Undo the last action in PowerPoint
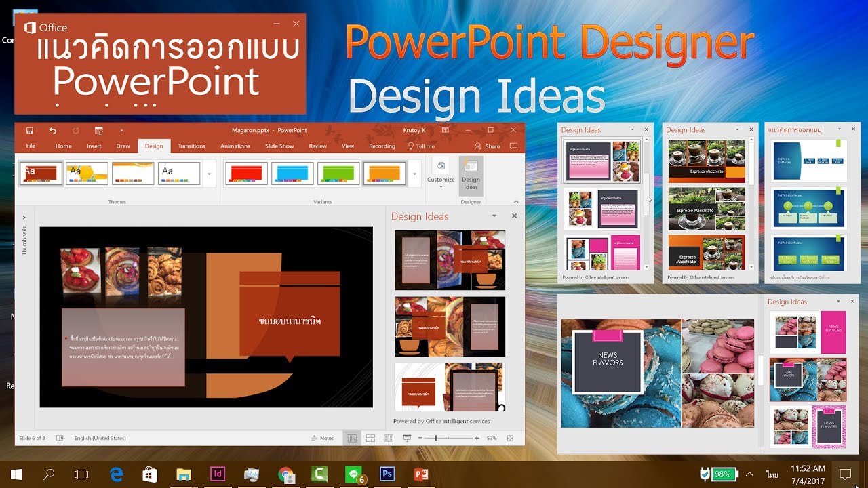 pos(53,130)
